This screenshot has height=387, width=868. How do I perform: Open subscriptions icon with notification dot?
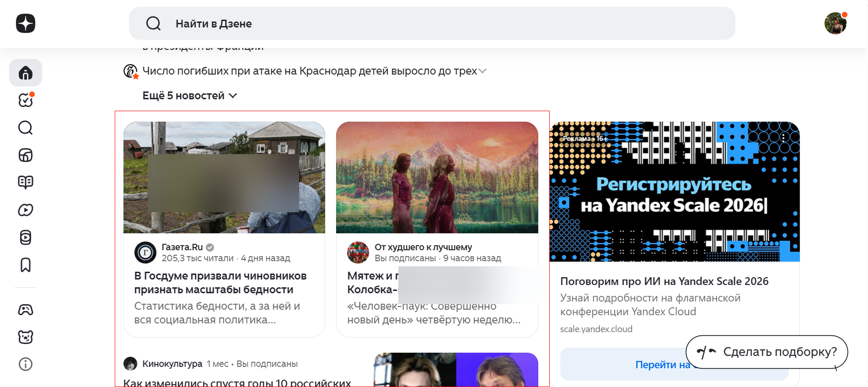(26, 100)
